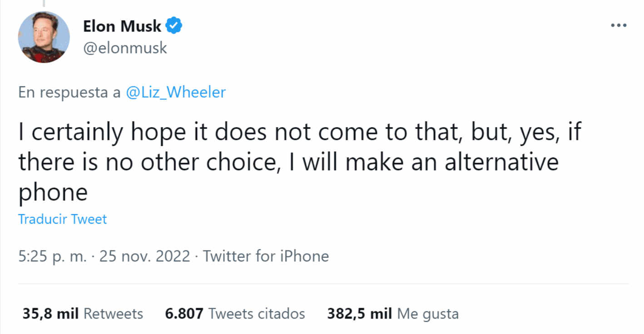Click the thread connector line above the avatar
The width and height of the screenshot is (644, 334).
[44, 3]
